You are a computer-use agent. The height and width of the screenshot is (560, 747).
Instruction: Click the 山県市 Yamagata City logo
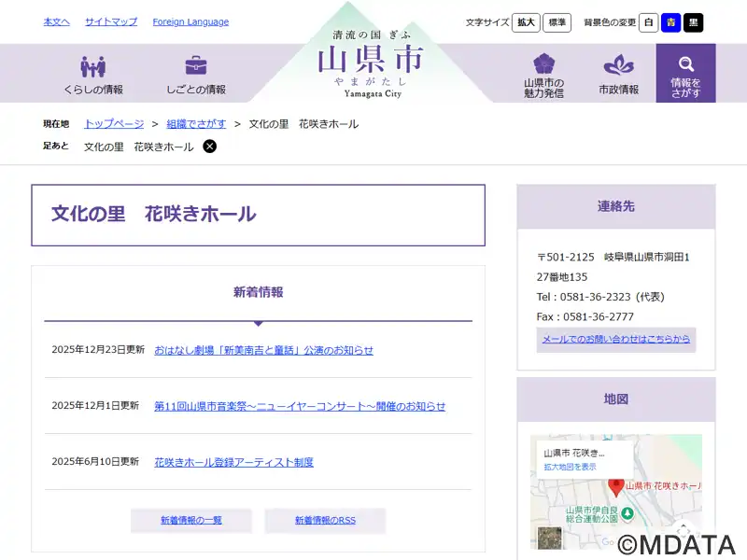(371, 62)
